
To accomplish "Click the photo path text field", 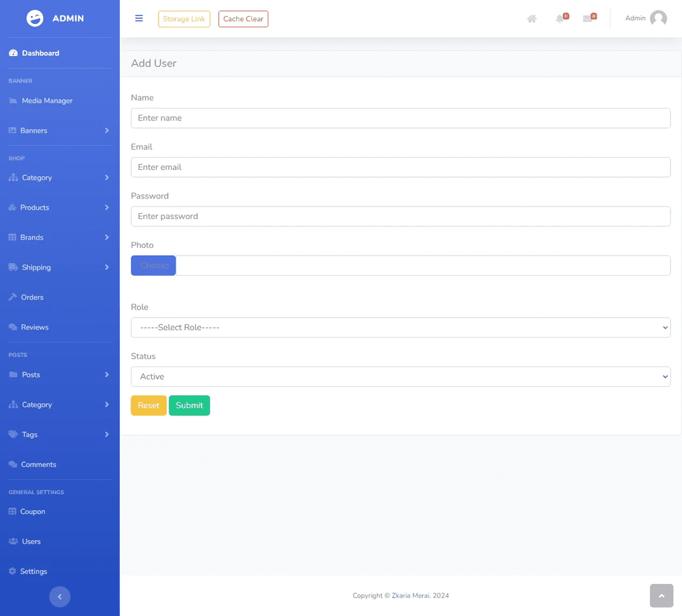I will 423,265.
